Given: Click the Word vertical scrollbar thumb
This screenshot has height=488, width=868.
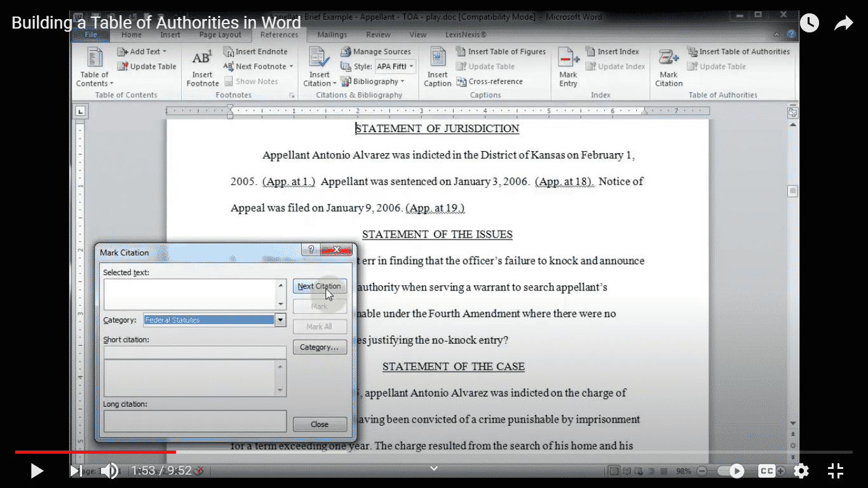Looking at the screenshot, I should click(x=792, y=191).
